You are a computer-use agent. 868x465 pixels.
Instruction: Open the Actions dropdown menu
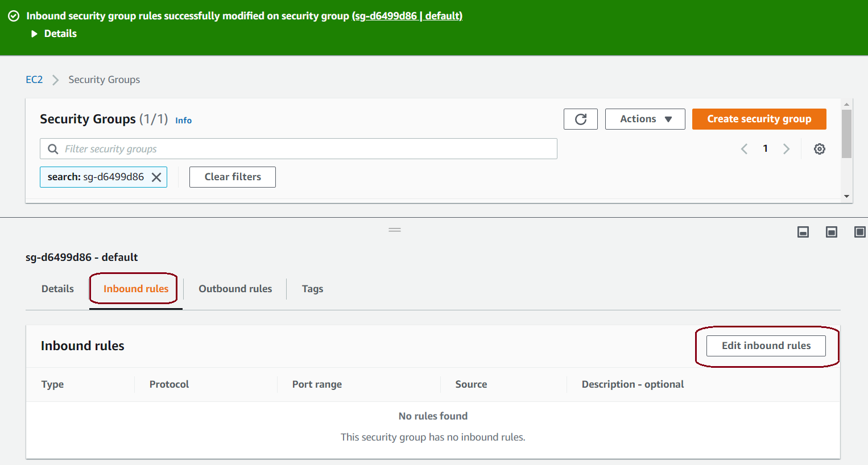[x=645, y=119]
